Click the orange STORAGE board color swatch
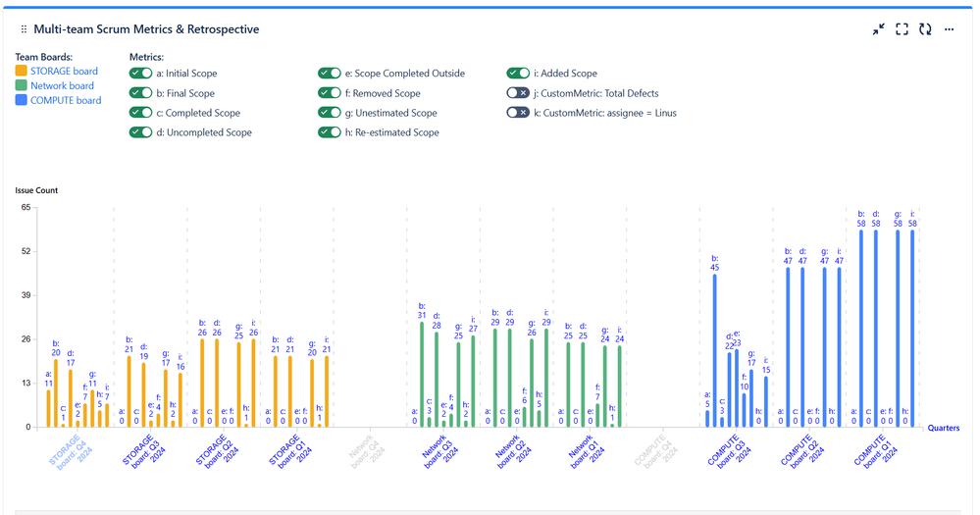The width and height of the screenshot is (980, 515). pos(22,71)
